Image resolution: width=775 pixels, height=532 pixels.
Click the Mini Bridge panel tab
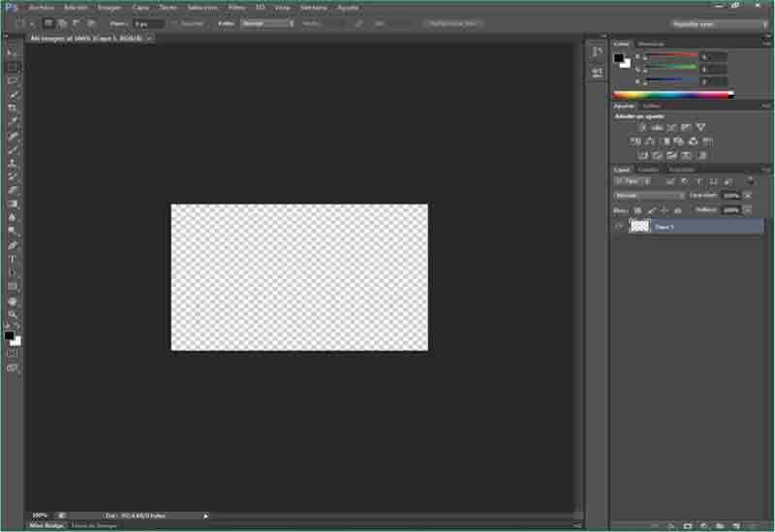point(46,525)
